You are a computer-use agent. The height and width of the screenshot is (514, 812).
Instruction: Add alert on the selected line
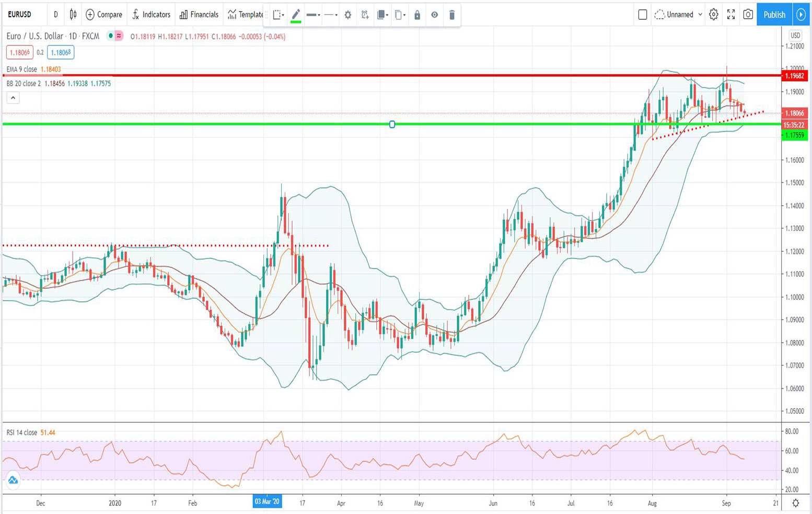click(x=365, y=15)
